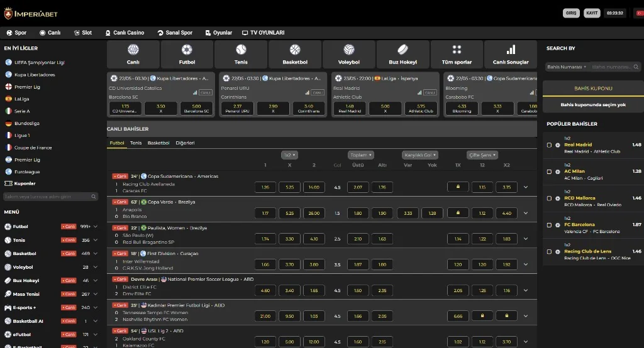644x348 pixels.
Task: Expand the Voleybol menu chevron
Action: (96, 267)
